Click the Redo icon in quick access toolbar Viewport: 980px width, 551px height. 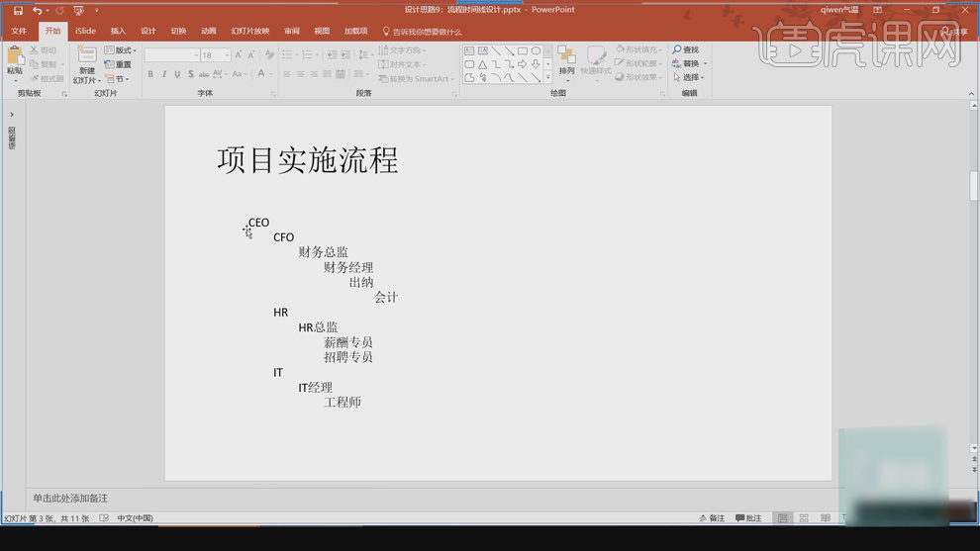[x=60, y=11]
